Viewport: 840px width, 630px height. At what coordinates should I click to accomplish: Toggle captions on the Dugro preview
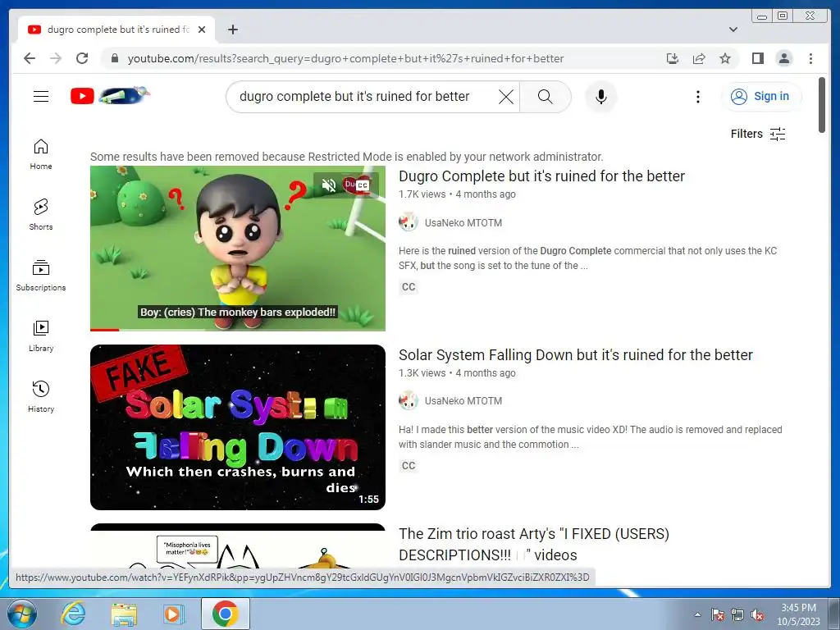(362, 185)
